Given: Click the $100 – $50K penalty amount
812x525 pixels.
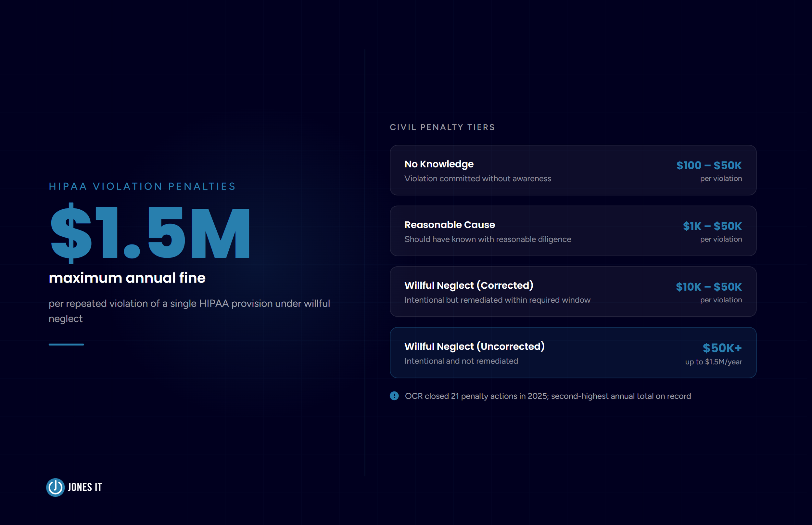Looking at the screenshot, I should [709, 165].
